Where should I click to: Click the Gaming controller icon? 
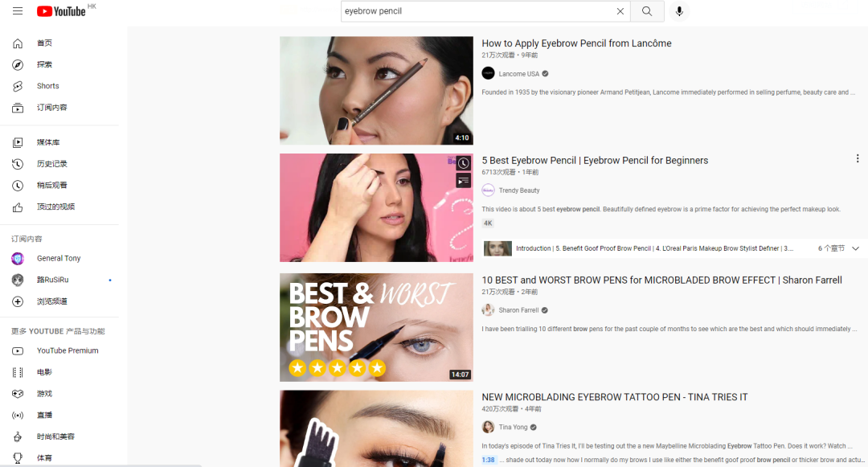[x=18, y=394]
